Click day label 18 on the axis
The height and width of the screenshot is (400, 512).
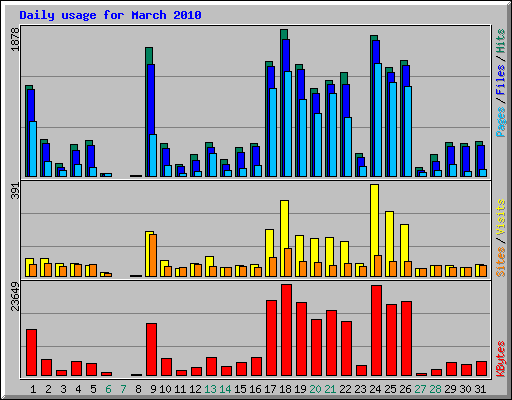click(x=285, y=389)
